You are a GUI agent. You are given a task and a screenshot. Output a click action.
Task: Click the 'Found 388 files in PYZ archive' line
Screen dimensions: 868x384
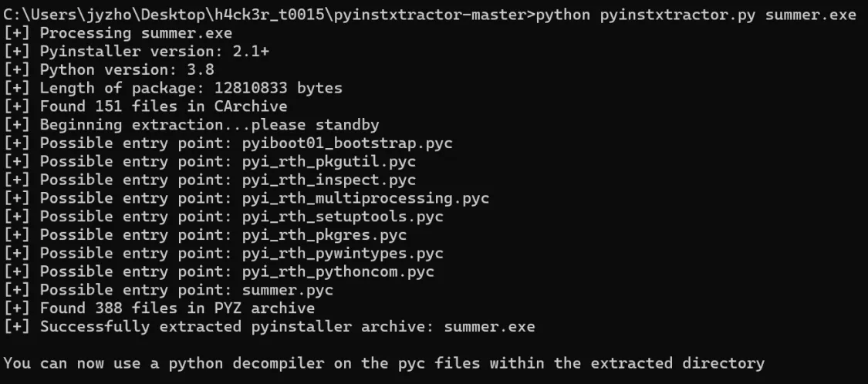159,307
